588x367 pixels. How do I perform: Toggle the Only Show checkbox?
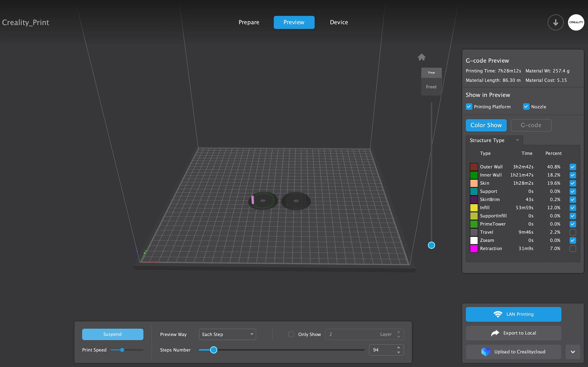(291, 334)
